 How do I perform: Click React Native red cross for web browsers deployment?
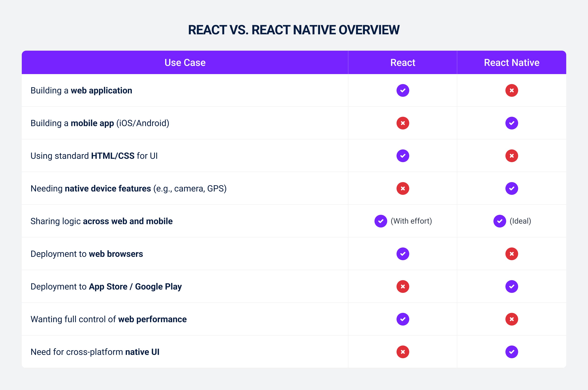(512, 254)
